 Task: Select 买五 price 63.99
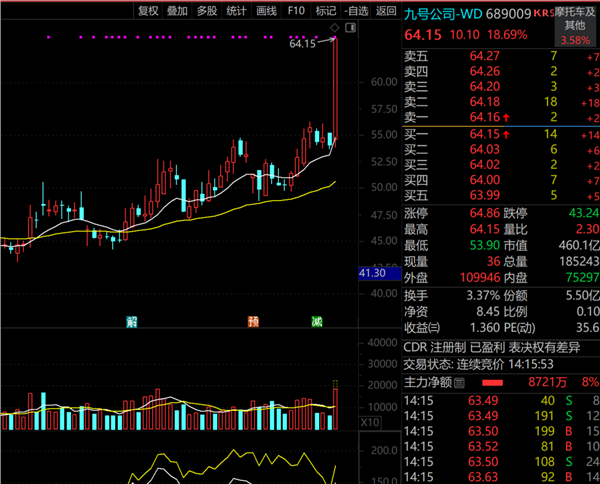(484, 195)
